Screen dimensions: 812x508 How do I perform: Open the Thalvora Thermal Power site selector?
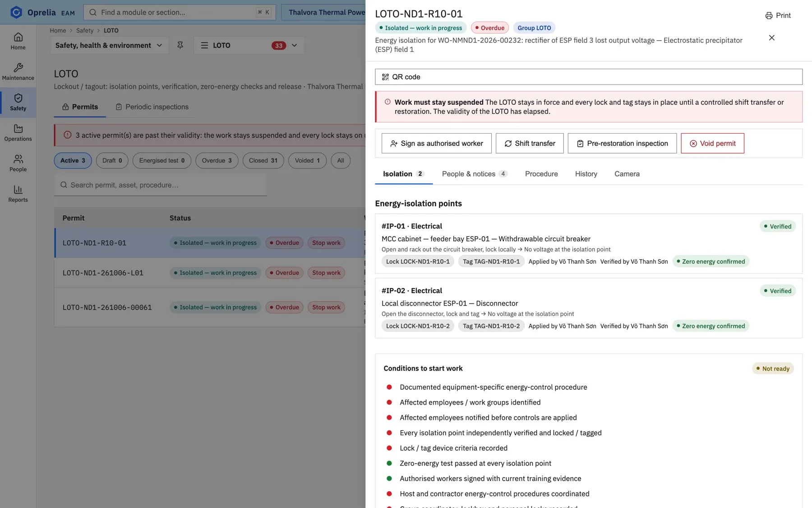click(323, 12)
